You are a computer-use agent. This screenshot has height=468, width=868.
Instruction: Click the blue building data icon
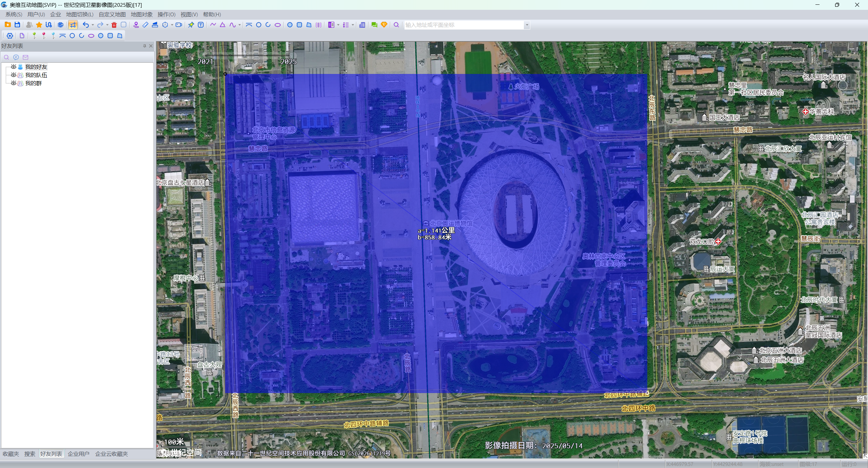point(362,25)
